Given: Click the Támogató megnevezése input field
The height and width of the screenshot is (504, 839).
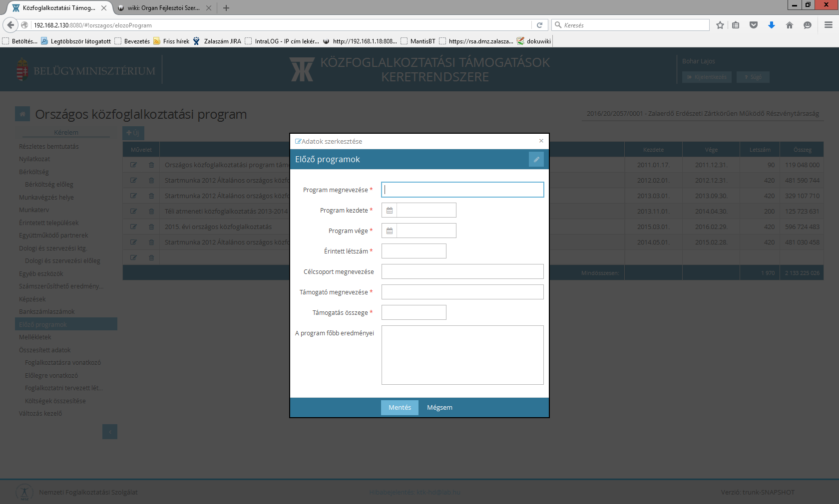Looking at the screenshot, I should [462, 292].
